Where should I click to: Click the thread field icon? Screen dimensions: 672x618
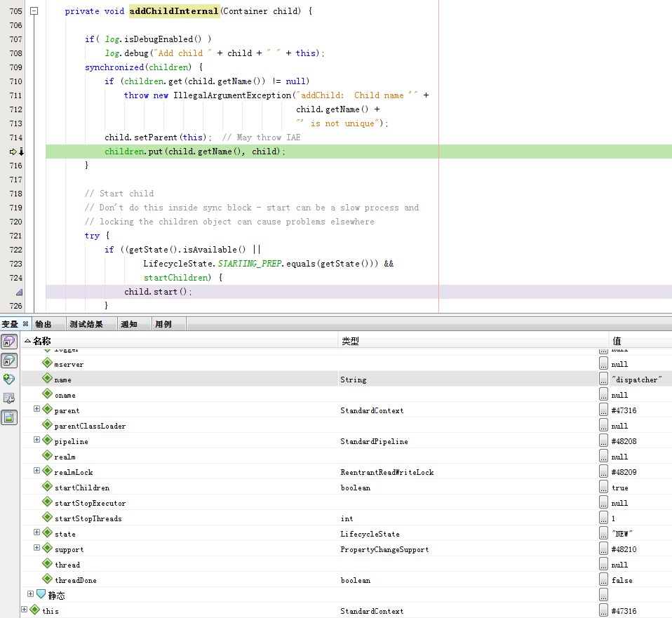[47, 563]
